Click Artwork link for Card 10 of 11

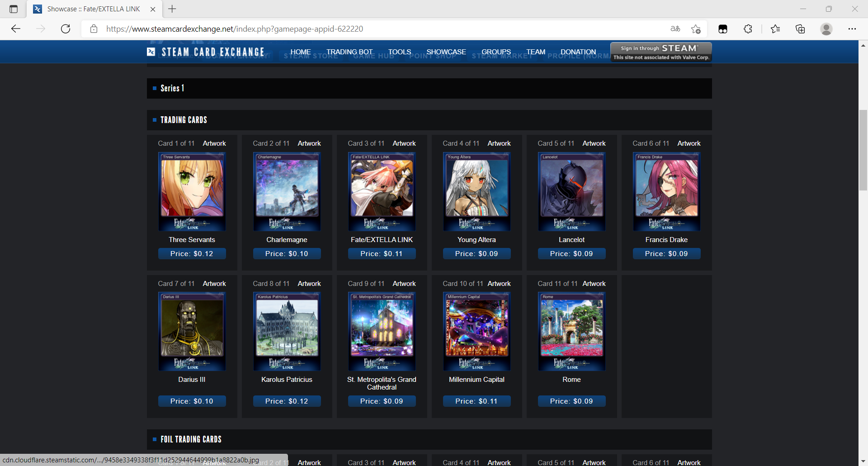499,284
